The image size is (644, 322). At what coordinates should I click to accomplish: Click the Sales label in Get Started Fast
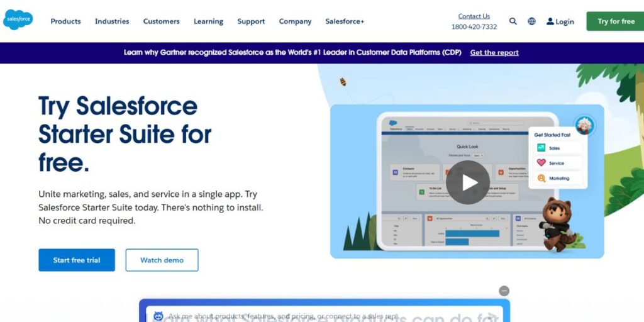555,148
